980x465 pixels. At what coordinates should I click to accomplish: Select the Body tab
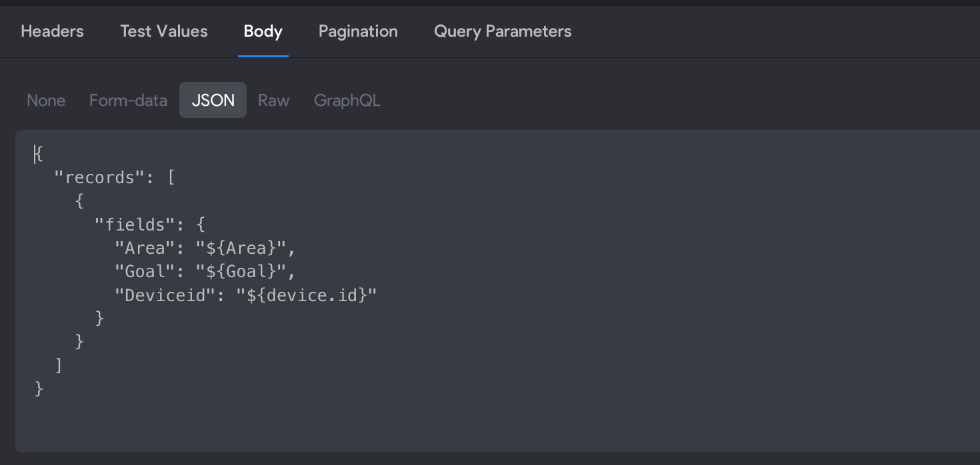[263, 31]
